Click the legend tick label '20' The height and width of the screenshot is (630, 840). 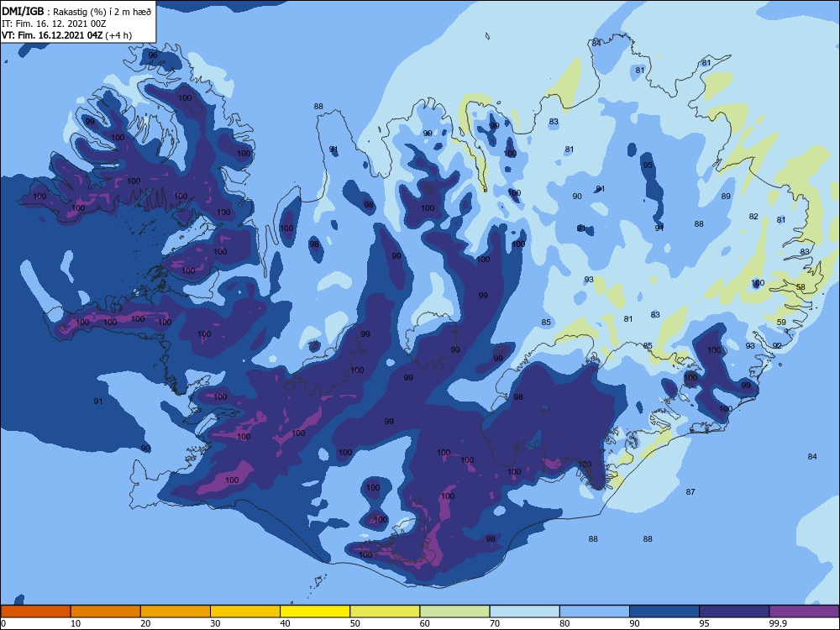(145, 623)
